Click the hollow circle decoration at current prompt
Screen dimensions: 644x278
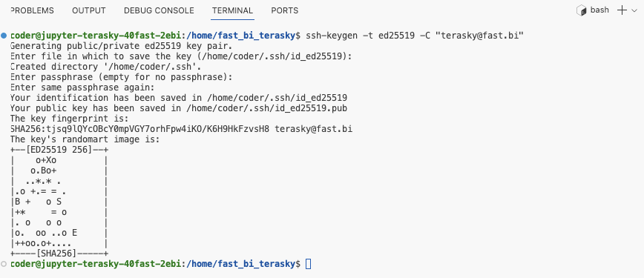[4, 264]
